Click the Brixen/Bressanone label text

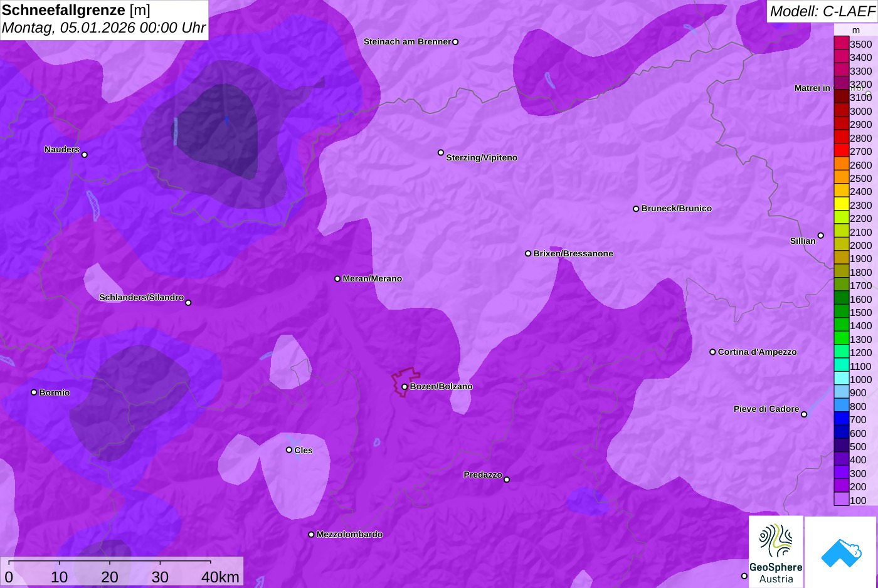point(573,254)
